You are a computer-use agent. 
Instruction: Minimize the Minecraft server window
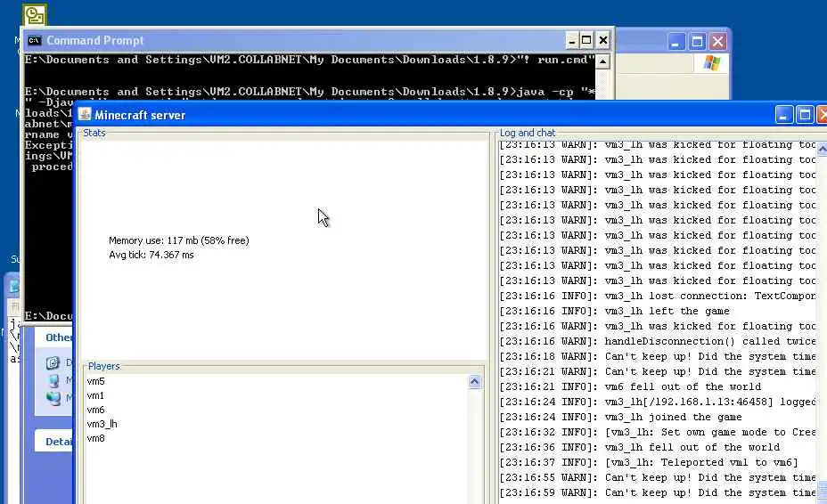pos(783,114)
